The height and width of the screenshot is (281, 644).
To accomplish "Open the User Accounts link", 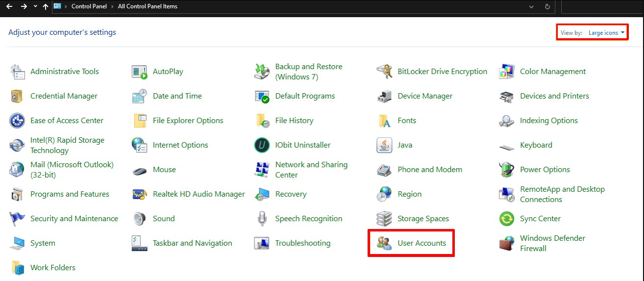I will [x=422, y=243].
